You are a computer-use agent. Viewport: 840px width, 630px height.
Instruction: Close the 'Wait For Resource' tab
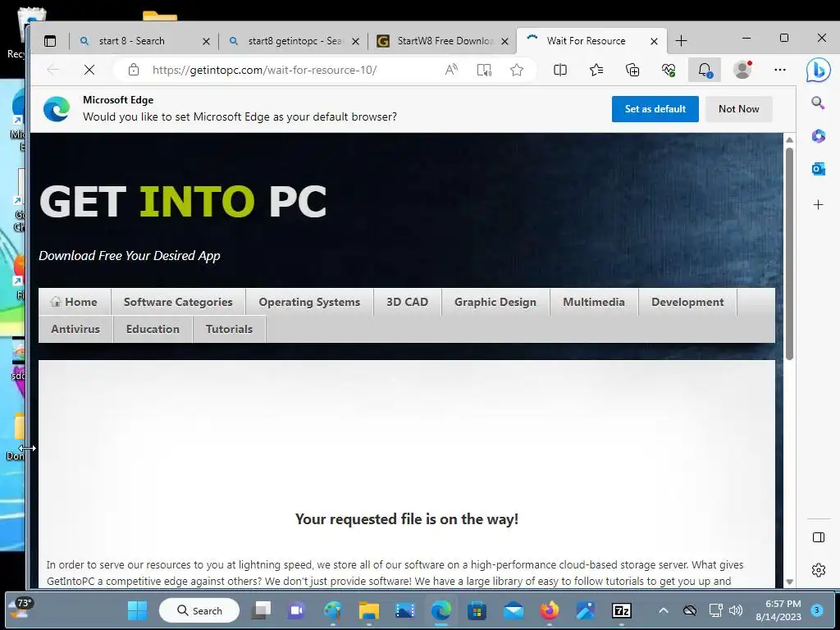click(x=654, y=41)
